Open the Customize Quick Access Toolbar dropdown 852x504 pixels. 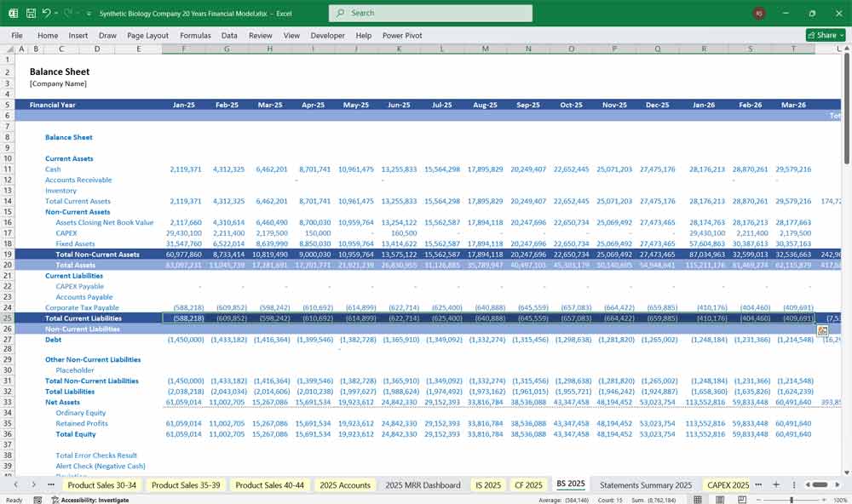(89, 13)
